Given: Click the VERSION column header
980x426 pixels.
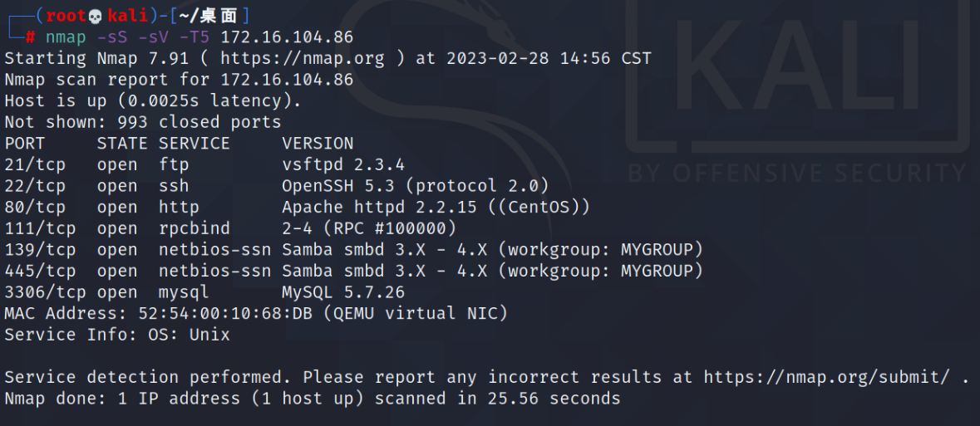Looking at the screenshot, I should 318,144.
